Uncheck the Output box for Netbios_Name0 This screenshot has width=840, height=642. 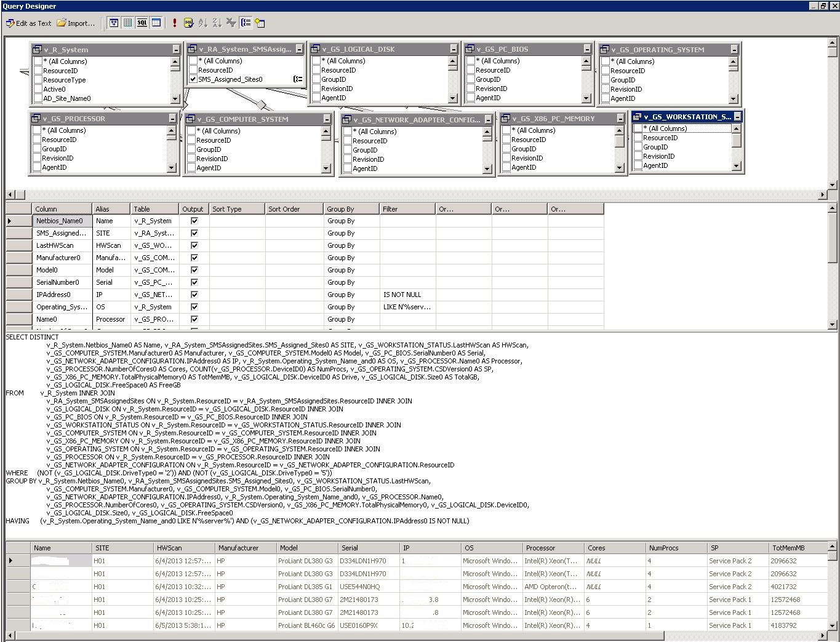(x=194, y=221)
